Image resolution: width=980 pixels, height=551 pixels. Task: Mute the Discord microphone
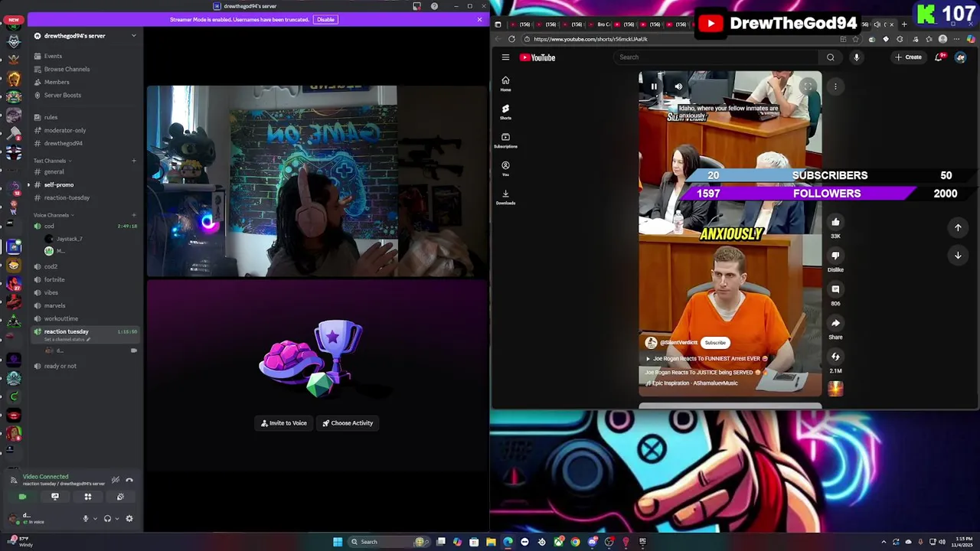point(86,518)
